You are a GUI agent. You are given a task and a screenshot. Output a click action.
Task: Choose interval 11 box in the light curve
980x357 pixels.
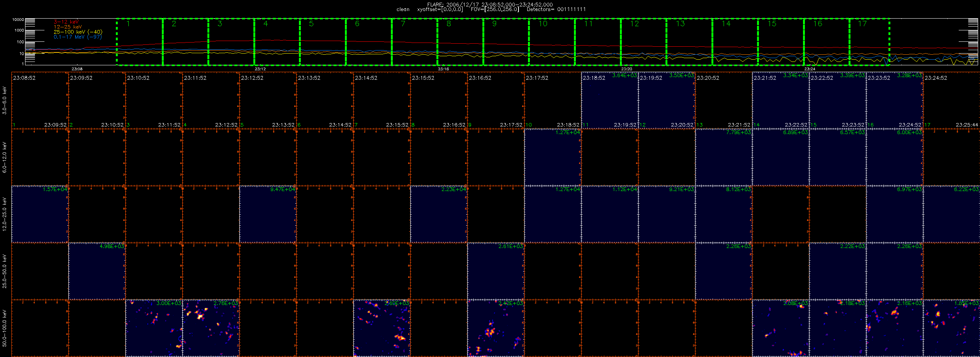pos(597,42)
